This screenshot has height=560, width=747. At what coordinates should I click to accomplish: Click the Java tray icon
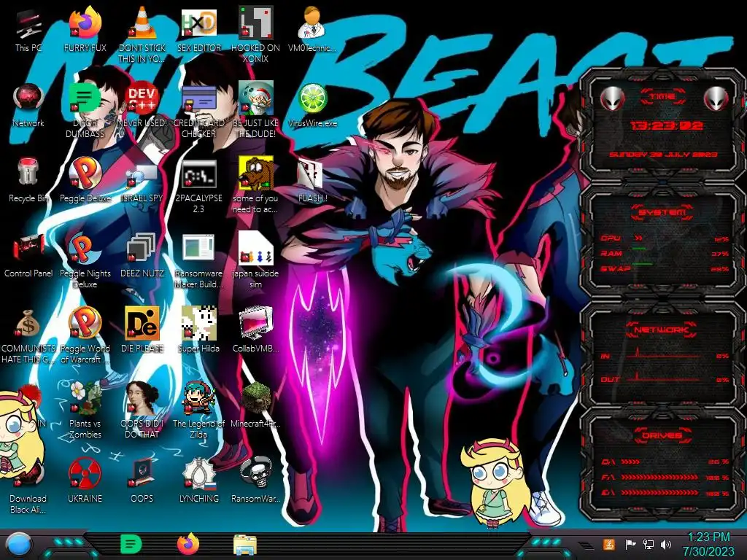tap(608, 544)
